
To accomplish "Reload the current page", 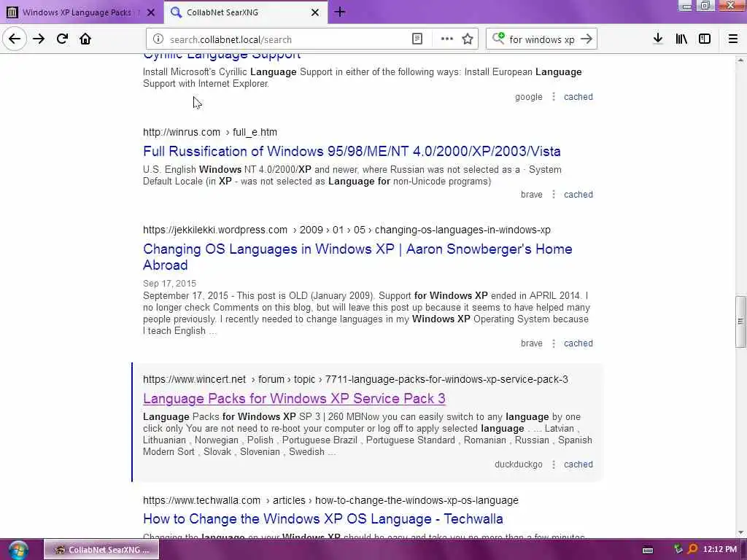I will click(x=62, y=39).
